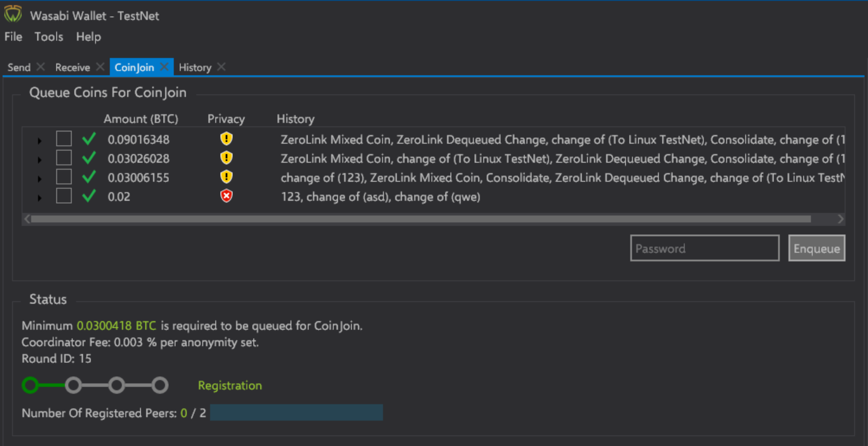Focus the Password input field
Image resolution: width=868 pixels, height=446 pixels.
(704, 249)
